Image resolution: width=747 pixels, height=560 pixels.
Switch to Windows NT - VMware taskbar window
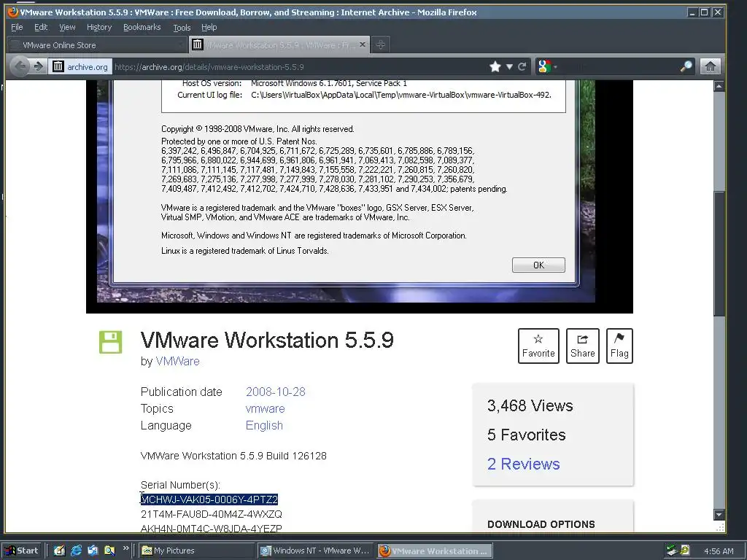[x=315, y=551]
